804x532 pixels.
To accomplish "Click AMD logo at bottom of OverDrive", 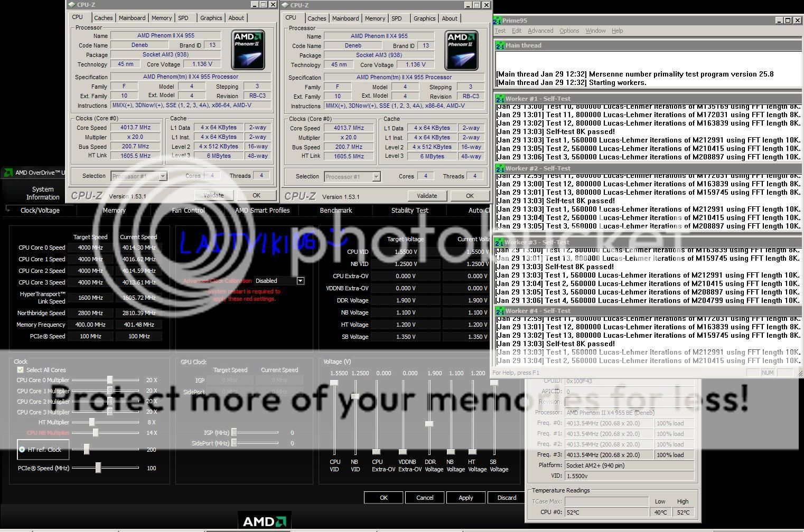I will click(264, 521).
